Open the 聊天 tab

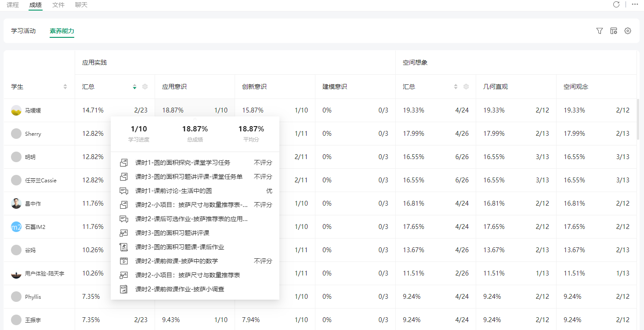pos(81,5)
